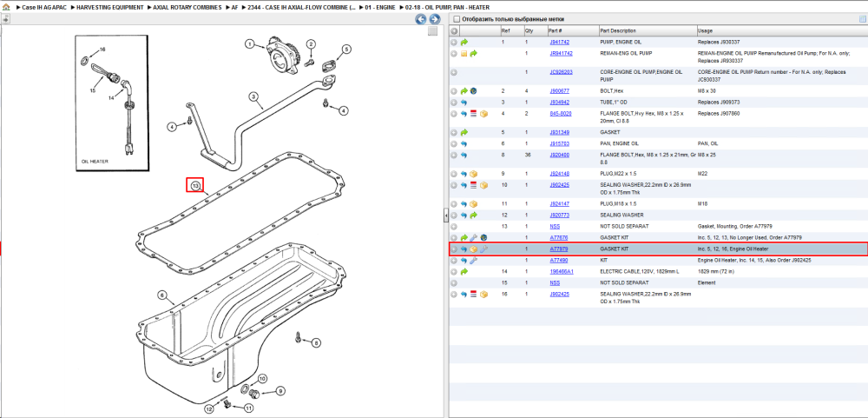Click the pin panel icon below home
This screenshot has height=418, width=868.
5,19
